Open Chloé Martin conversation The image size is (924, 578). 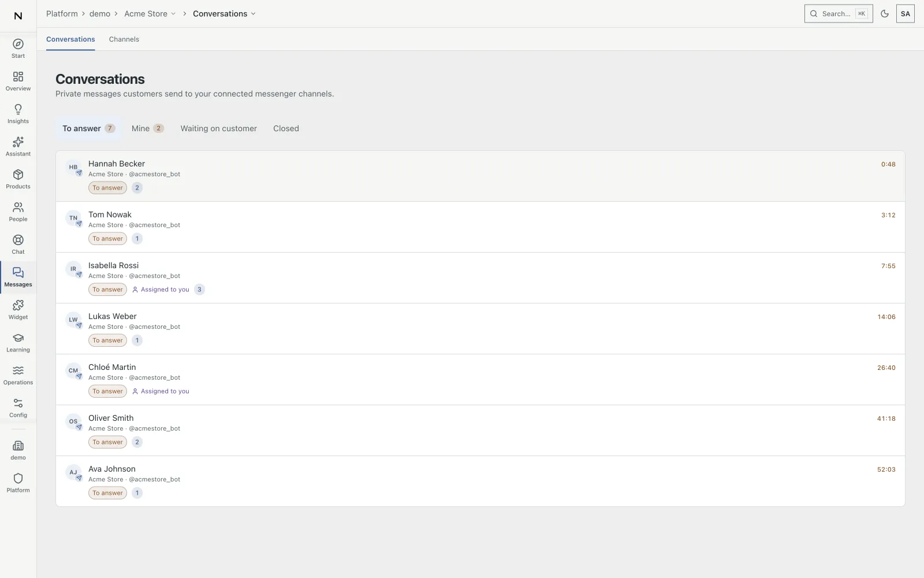pyautogui.click(x=480, y=380)
